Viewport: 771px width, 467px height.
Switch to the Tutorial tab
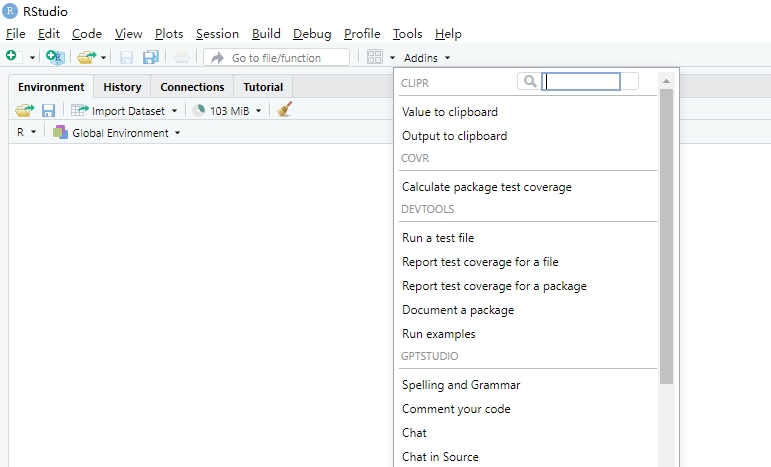click(263, 87)
